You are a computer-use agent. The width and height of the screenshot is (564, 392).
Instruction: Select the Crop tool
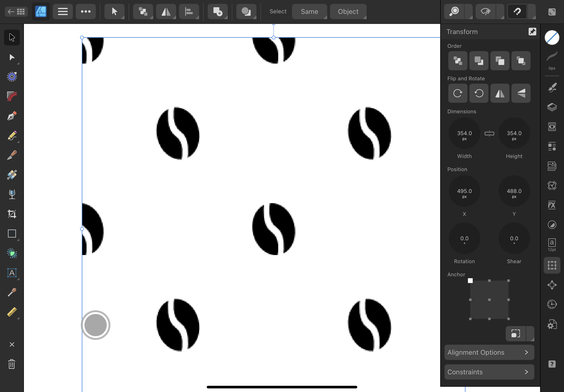(12, 214)
